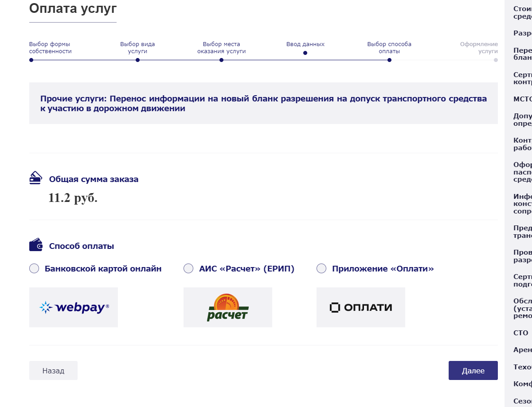532x407 pixels.
Task: Open the СТО sidebar menu item
Action: pos(521,333)
